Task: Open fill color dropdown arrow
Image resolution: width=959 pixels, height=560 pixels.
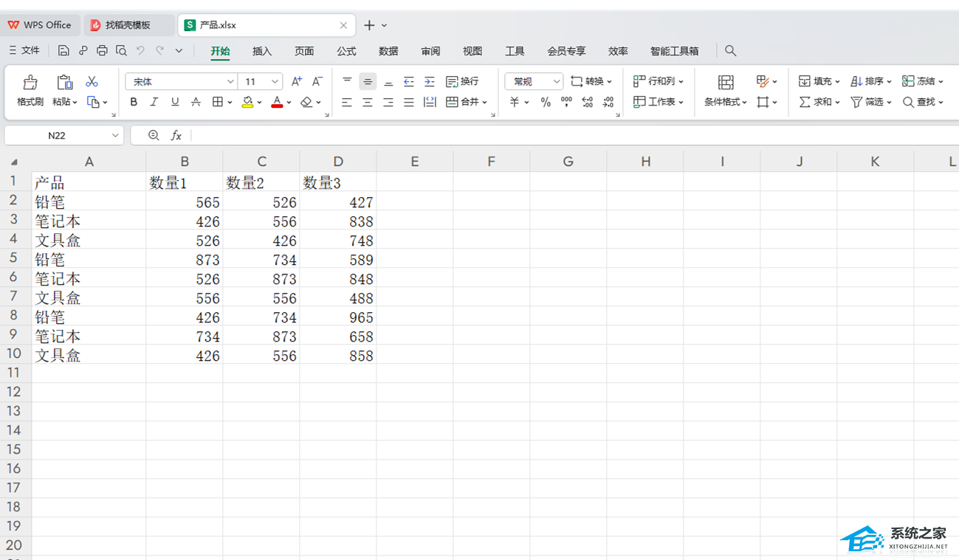Action: [x=259, y=103]
